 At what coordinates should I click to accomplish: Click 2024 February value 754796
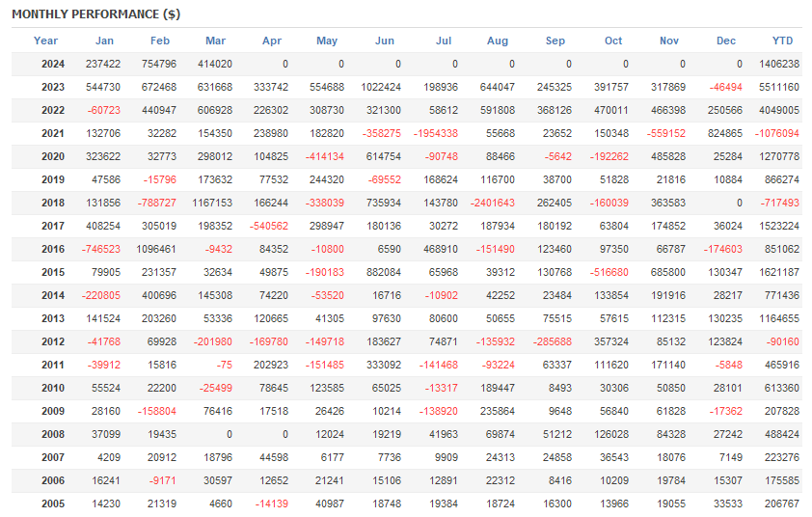point(159,65)
